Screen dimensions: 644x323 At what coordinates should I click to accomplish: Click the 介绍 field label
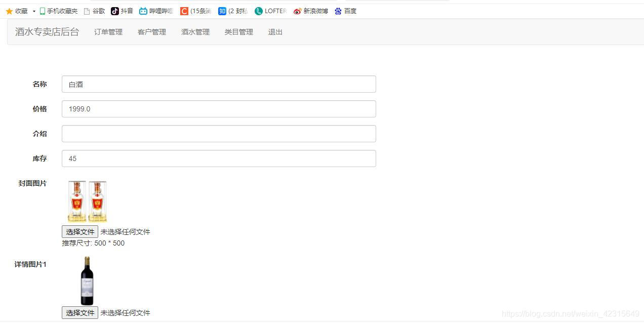click(x=40, y=134)
